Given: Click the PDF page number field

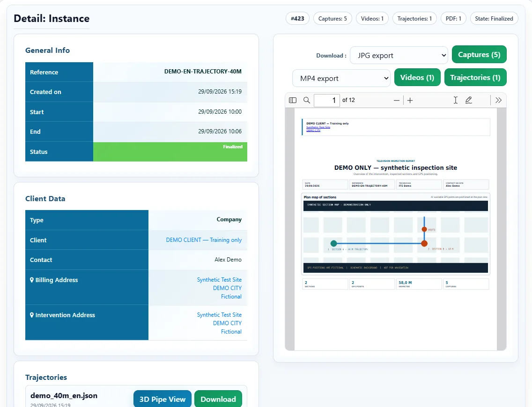Looking at the screenshot, I should (x=327, y=100).
